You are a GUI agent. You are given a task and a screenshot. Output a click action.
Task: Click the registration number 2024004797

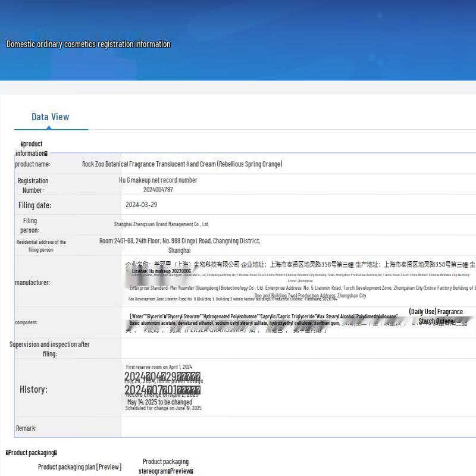click(x=158, y=190)
